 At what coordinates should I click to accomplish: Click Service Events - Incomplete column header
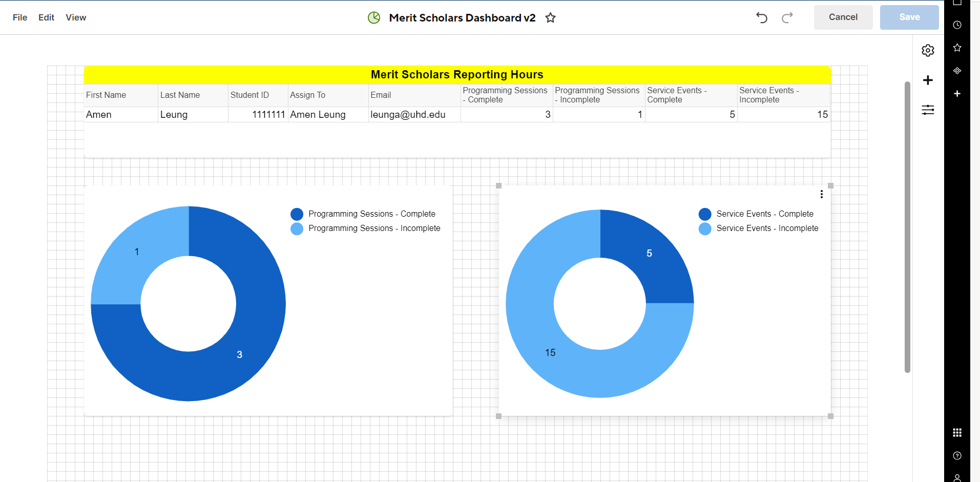[x=783, y=95]
